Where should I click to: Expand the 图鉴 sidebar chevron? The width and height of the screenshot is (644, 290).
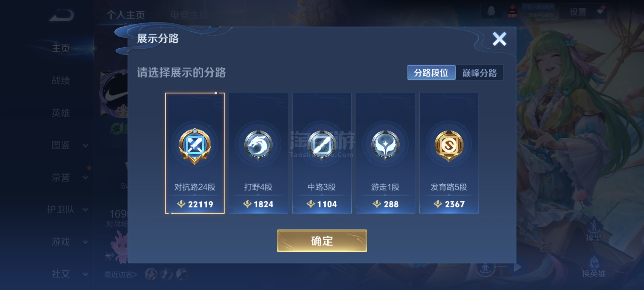pos(85,145)
